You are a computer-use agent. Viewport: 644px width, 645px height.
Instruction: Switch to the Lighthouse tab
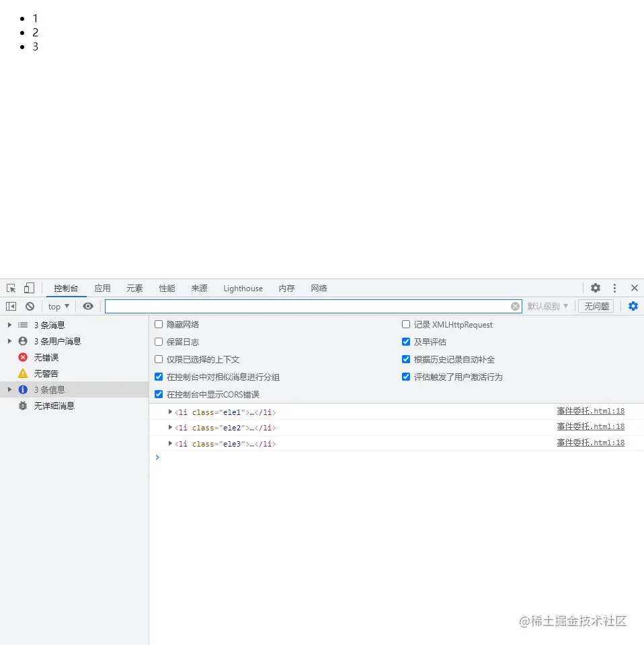point(243,289)
